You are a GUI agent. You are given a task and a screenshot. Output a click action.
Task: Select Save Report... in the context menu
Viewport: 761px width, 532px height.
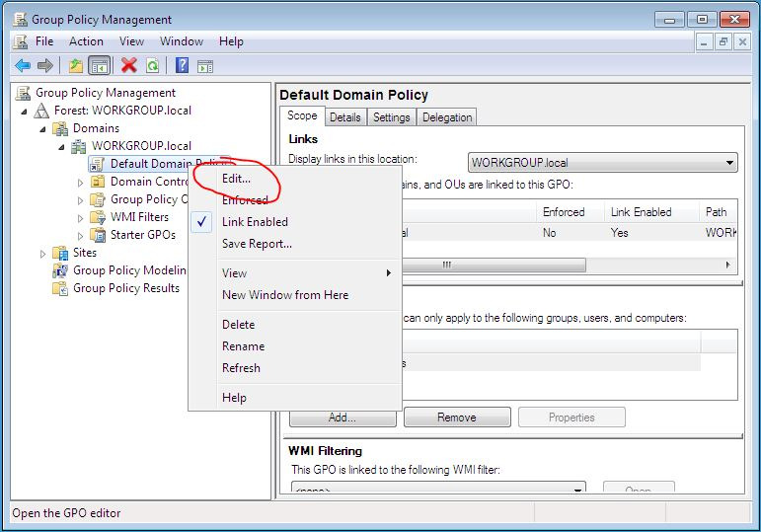pyautogui.click(x=257, y=244)
